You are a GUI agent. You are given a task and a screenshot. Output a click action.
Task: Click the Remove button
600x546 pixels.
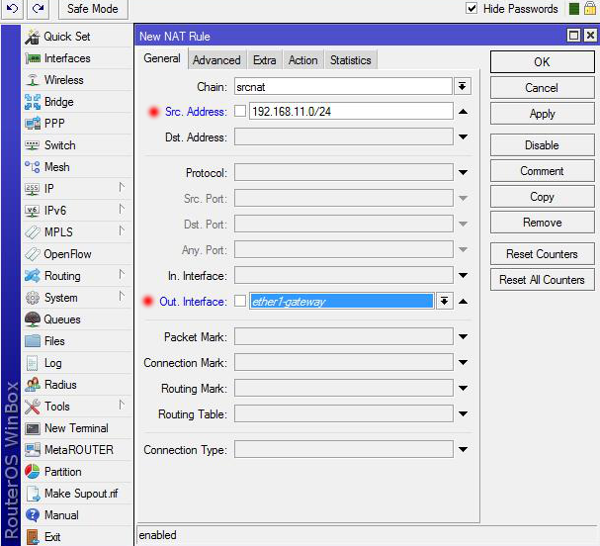[542, 222]
